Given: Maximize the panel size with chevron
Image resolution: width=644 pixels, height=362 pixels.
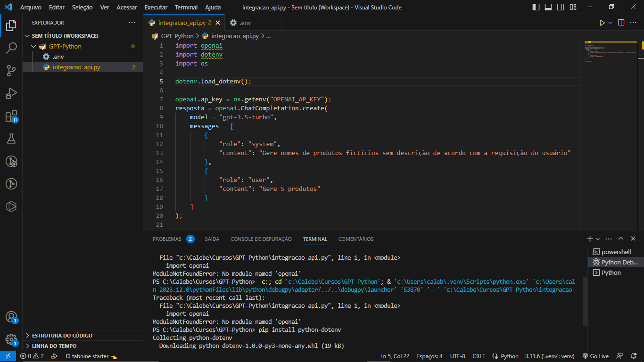Looking at the screenshot, I should coord(621,239).
